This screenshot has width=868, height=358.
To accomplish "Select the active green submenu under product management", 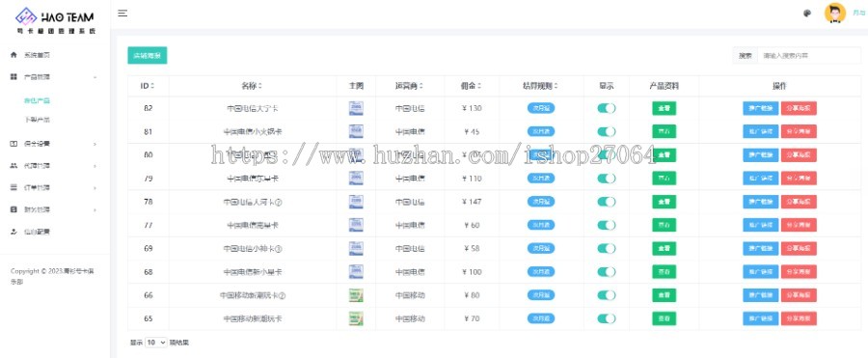I will [37, 101].
